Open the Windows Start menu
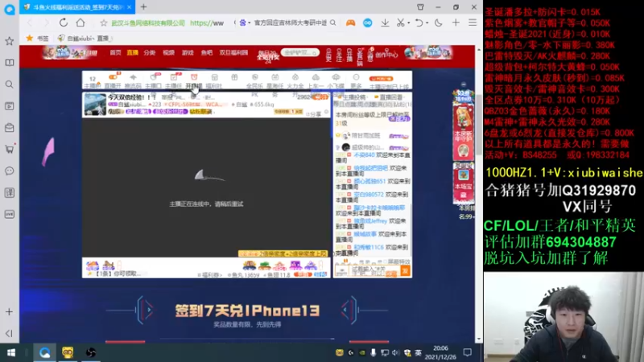 (x=11, y=352)
